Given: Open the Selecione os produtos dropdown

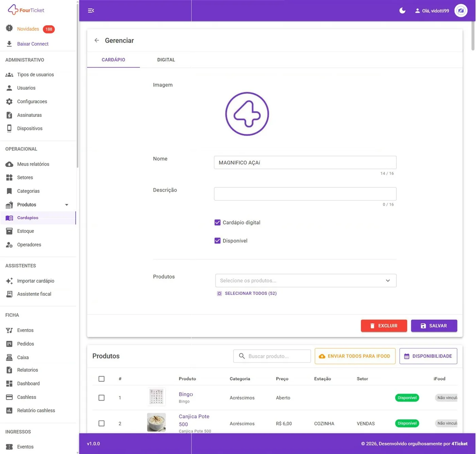Looking at the screenshot, I should (x=306, y=281).
